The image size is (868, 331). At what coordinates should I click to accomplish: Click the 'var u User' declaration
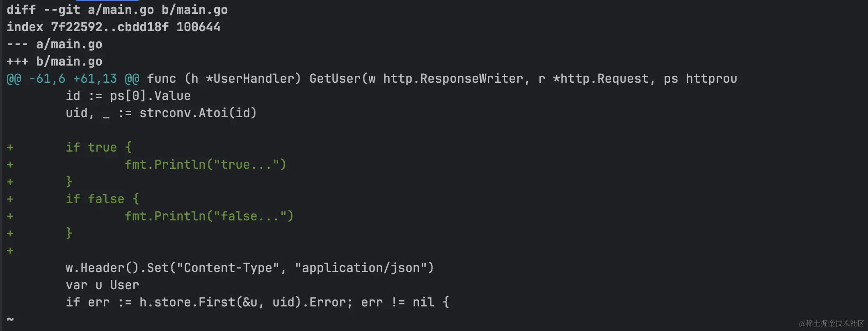click(102, 285)
